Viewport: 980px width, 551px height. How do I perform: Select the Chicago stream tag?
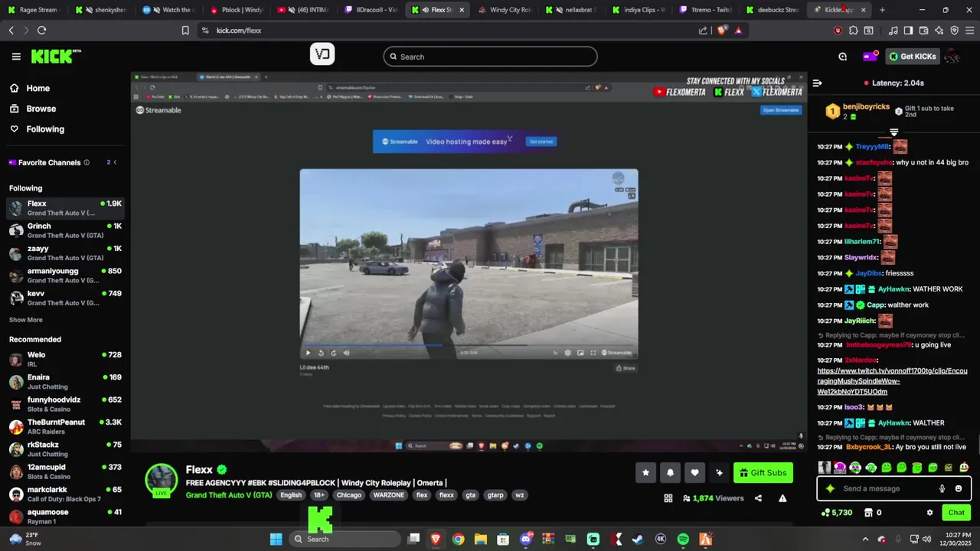point(348,495)
